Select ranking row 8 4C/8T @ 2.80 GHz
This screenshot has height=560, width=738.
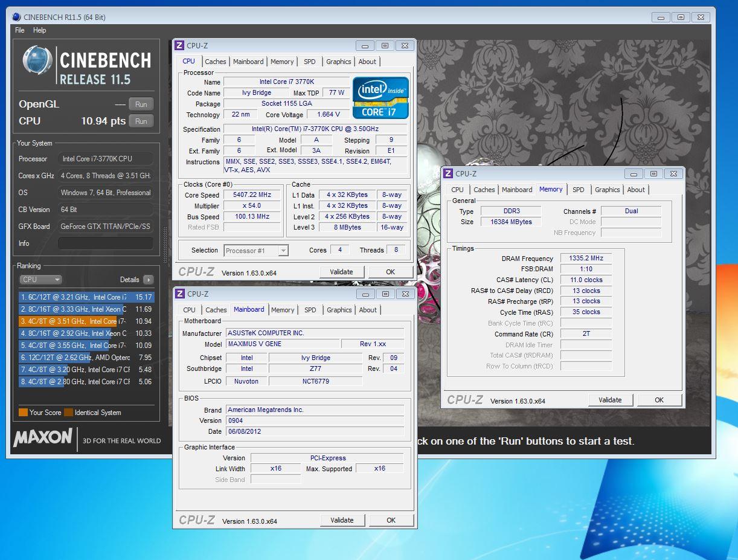tap(86, 382)
